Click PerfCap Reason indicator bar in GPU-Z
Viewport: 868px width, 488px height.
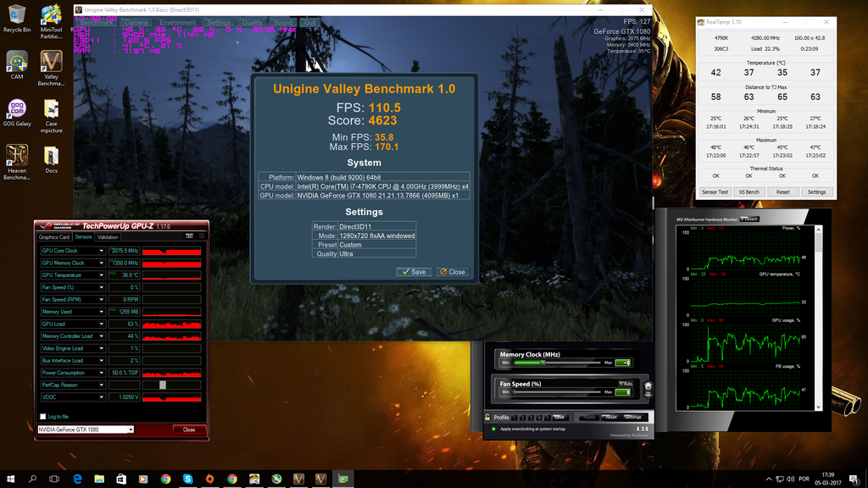coord(163,385)
